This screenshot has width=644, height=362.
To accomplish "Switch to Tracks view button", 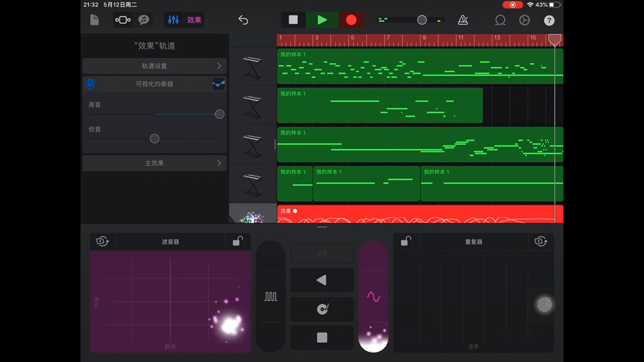I will click(x=123, y=20).
